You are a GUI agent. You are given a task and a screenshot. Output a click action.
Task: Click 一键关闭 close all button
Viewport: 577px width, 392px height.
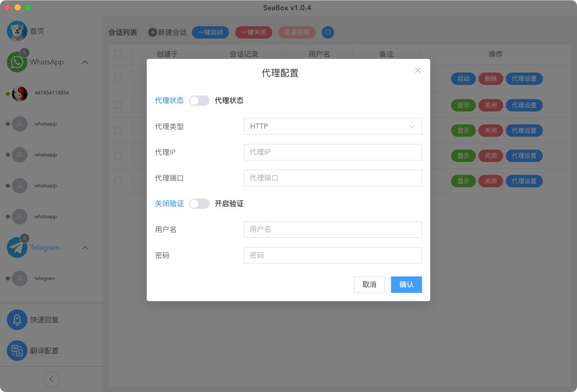coord(254,32)
